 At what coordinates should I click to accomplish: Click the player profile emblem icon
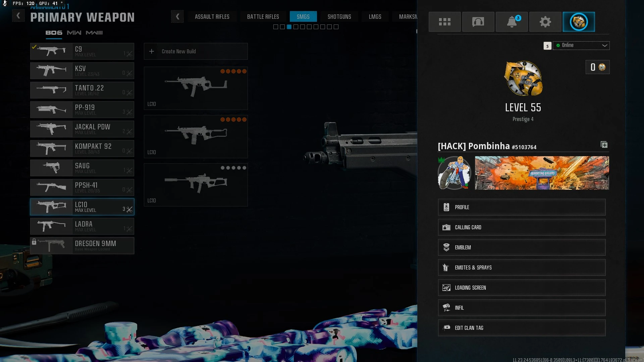[x=579, y=22]
